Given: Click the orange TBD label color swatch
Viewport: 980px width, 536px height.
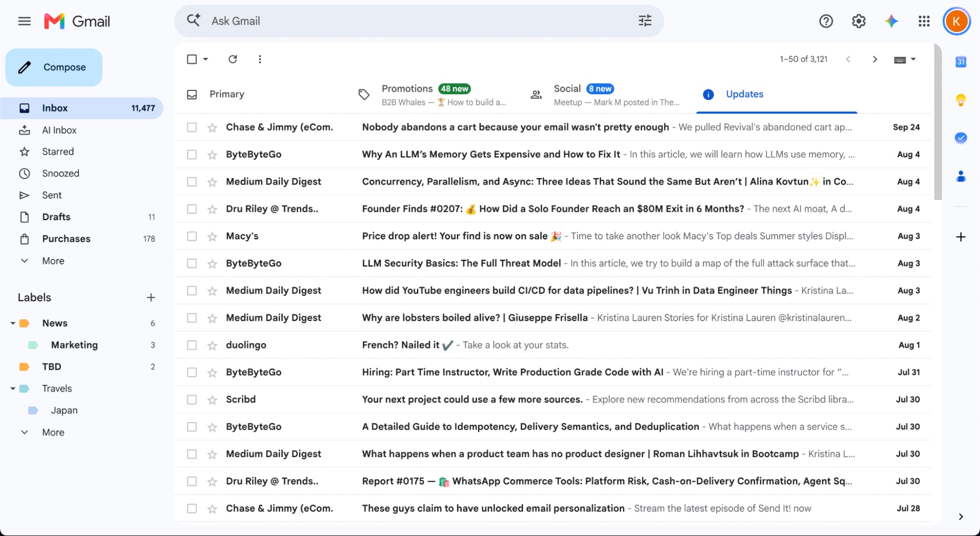Looking at the screenshot, I should 24,367.
